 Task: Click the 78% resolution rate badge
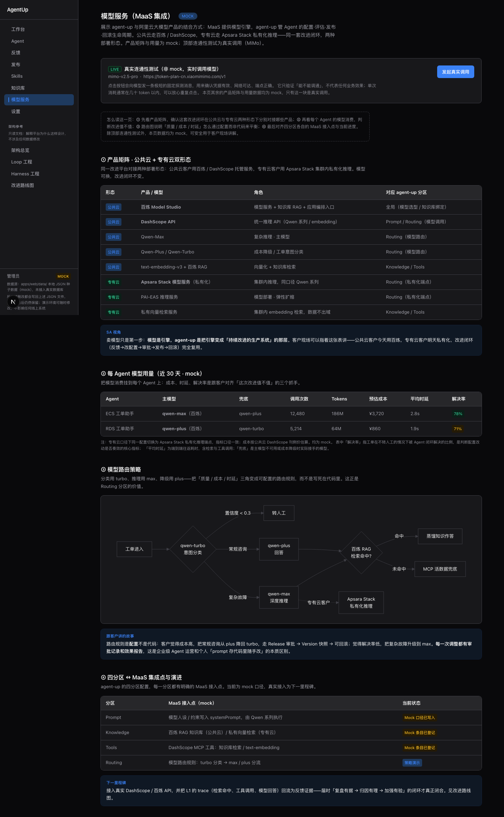click(458, 414)
